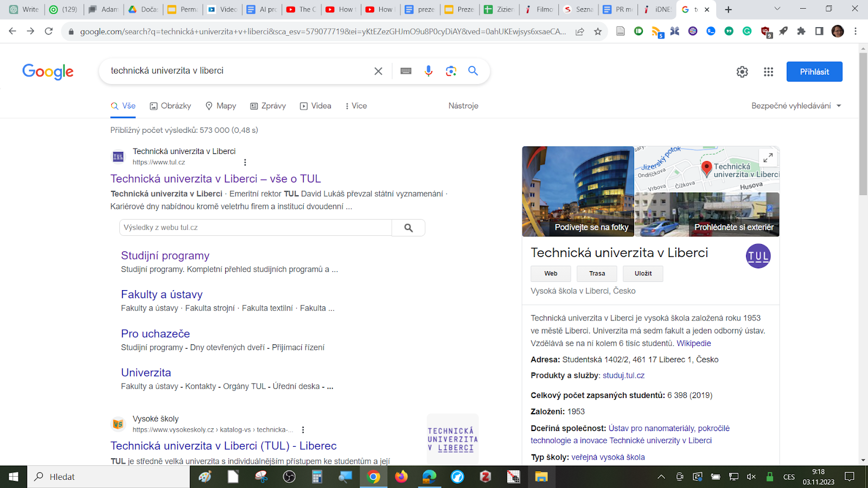Click the Google search text field
868x488 pixels.
pos(239,71)
